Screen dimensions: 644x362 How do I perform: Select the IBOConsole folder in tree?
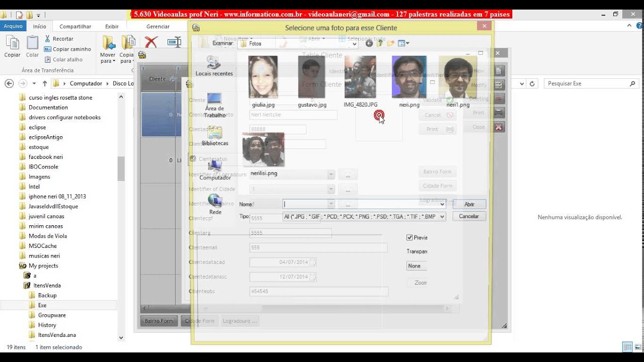(x=43, y=166)
